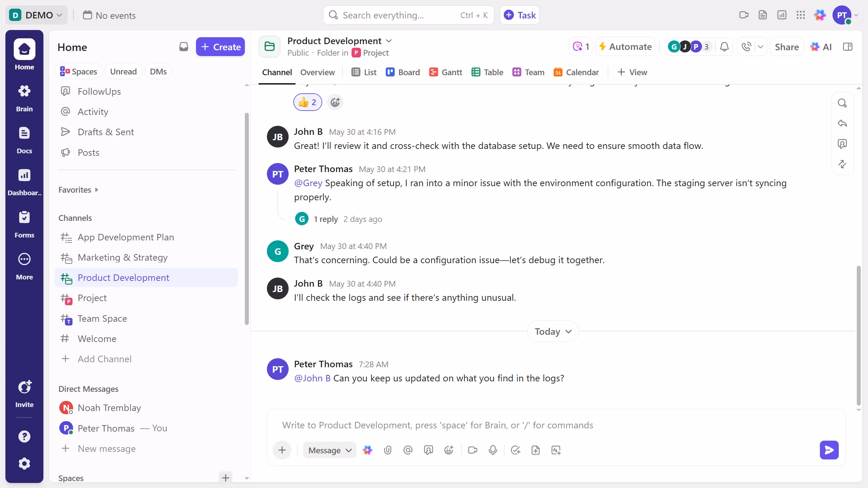
Task: Click the add reaction emoji icon
Action: (335, 102)
